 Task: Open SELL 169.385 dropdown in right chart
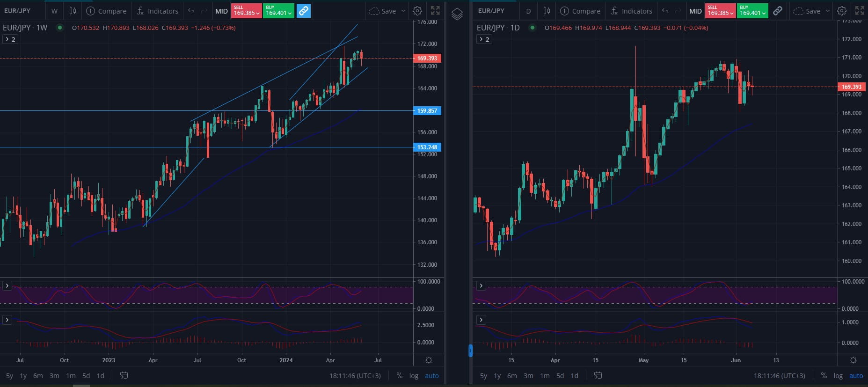point(721,11)
